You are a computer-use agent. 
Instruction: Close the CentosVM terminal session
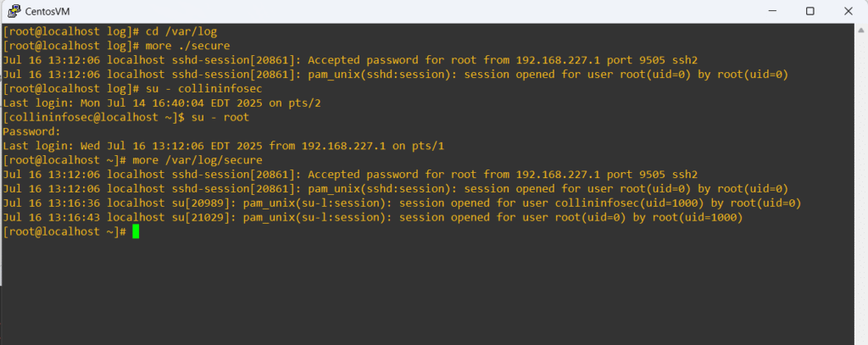[849, 10]
